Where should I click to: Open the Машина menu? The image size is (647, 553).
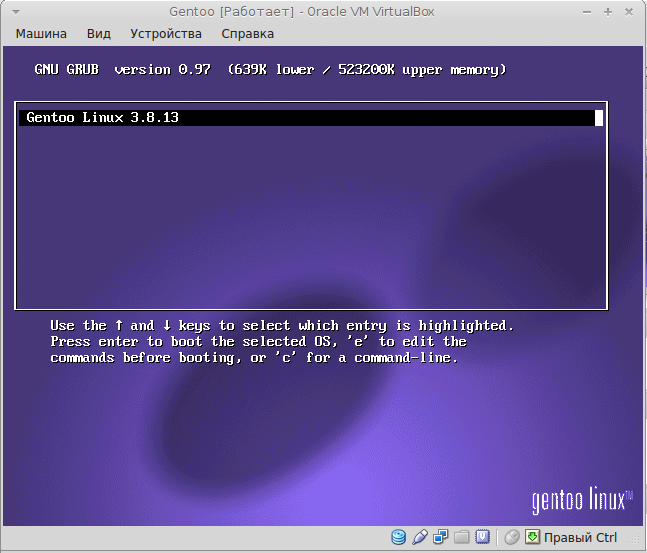tap(41, 33)
